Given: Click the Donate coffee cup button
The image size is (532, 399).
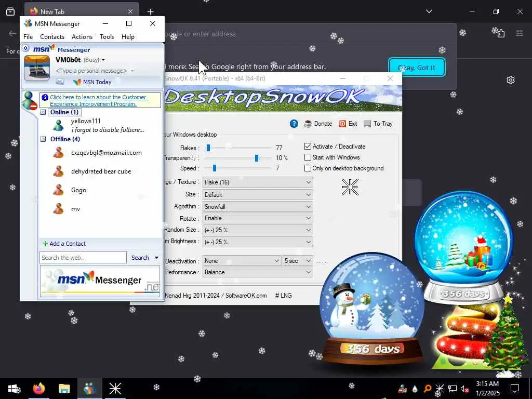Looking at the screenshot, I should pos(318,124).
